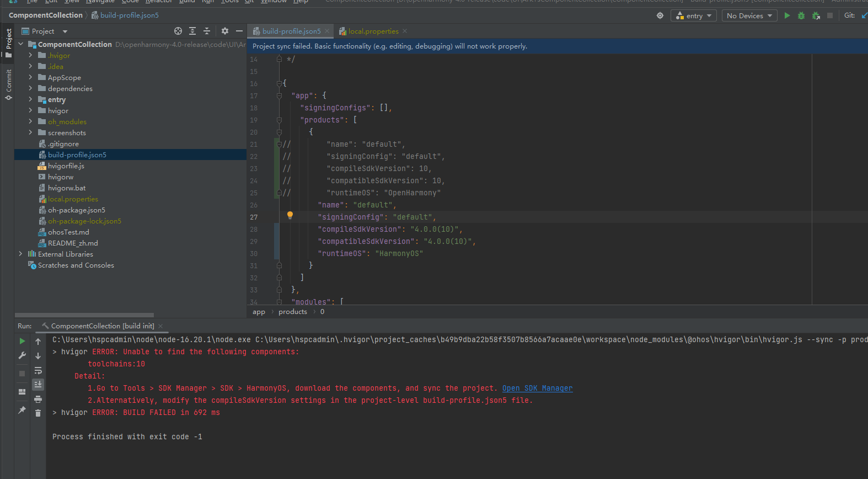Click the down arrow in Run console
The image size is (868, 479).
pos(38,356)
